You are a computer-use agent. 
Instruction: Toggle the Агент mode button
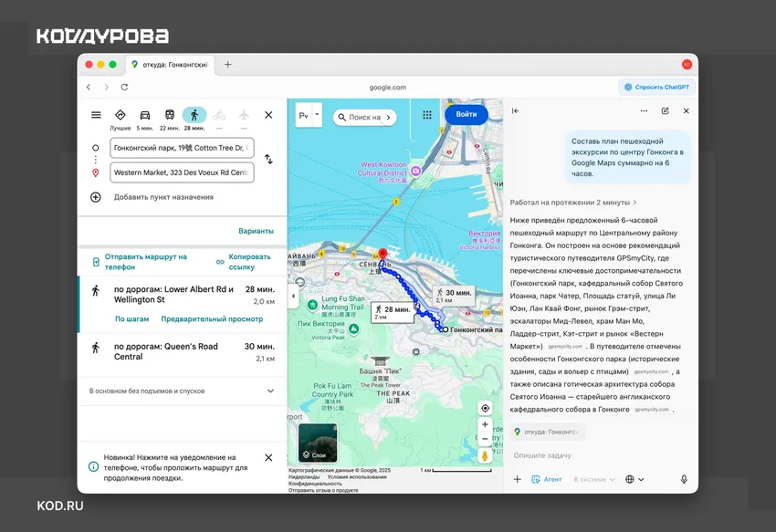click(x=546, y=479)
